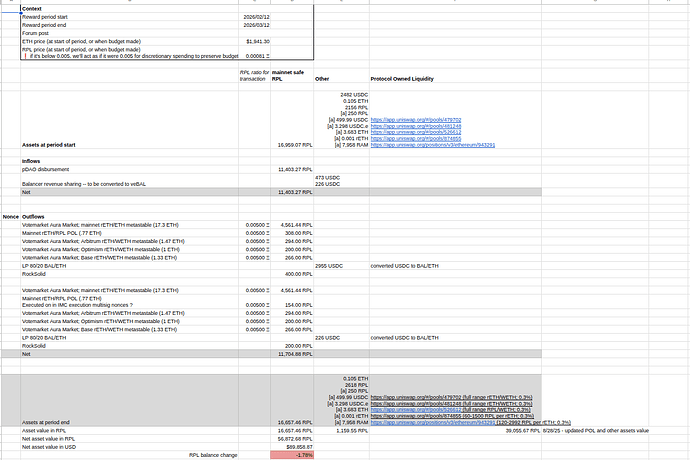Screen dimensions: 690x460
Task: Select the ETH price label cell
Action: 129,41
